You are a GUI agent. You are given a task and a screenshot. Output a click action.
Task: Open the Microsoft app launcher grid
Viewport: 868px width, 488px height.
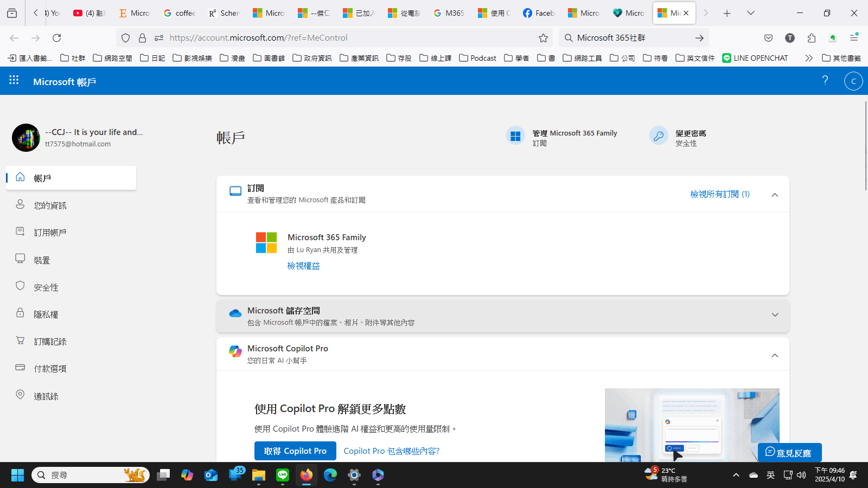(14, 81)
